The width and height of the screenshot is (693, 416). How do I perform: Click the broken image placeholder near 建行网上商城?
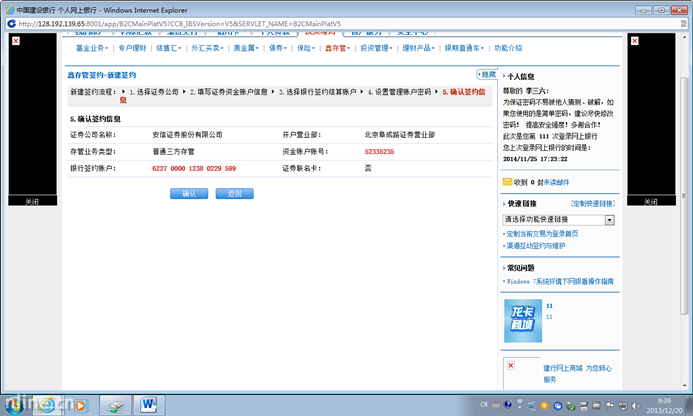(x=510, y=365)
